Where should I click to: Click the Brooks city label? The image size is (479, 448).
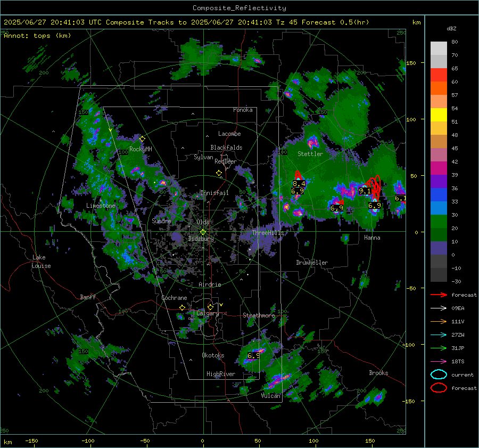coord(378,373)
